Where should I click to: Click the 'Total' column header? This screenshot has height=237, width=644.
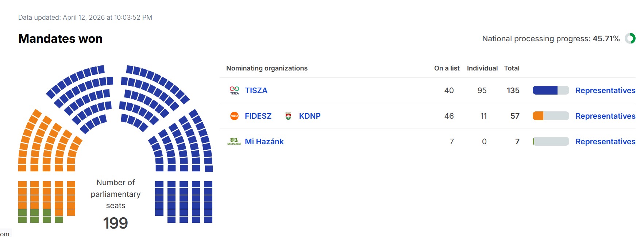[x=512, y=68]
